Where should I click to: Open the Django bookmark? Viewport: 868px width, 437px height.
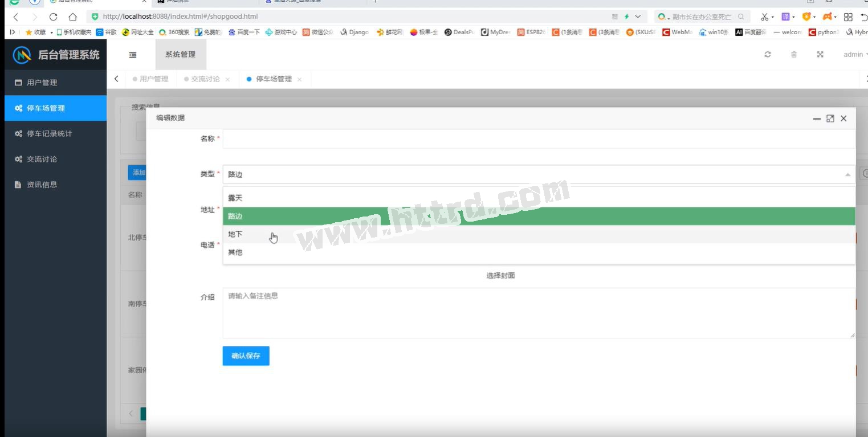355,32
